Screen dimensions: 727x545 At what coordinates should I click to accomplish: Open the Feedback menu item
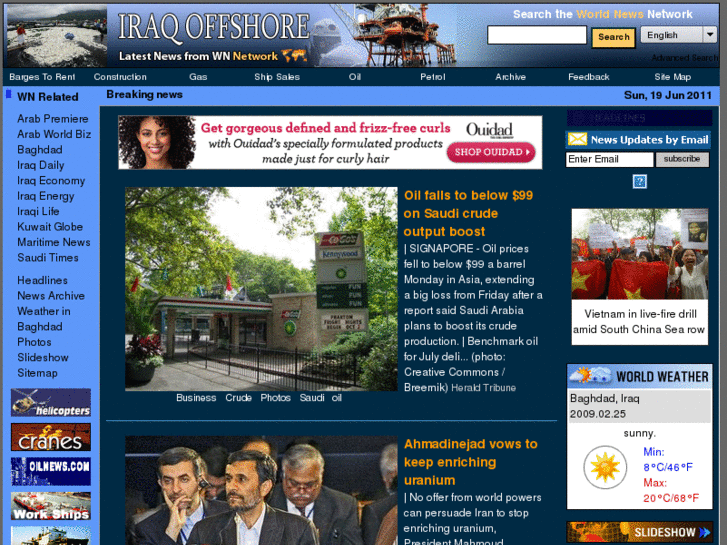point(589,77)
